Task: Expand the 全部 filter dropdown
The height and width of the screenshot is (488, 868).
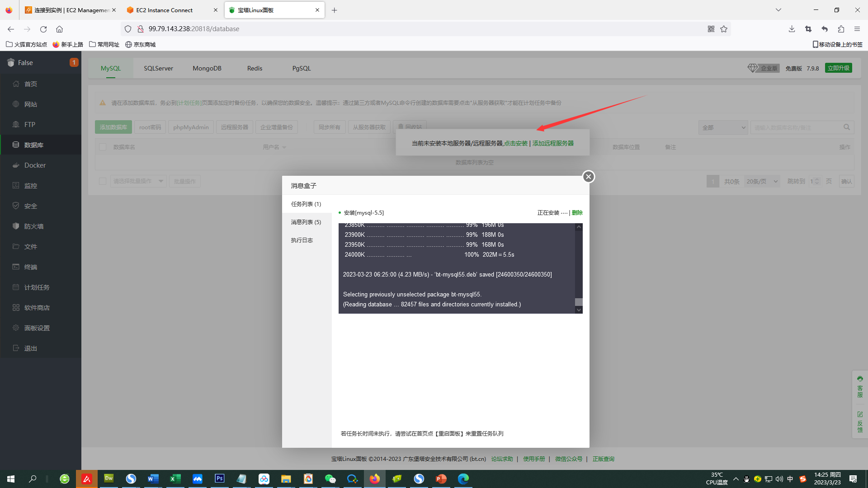Action: pyautogui.click(x=723, y=128)
